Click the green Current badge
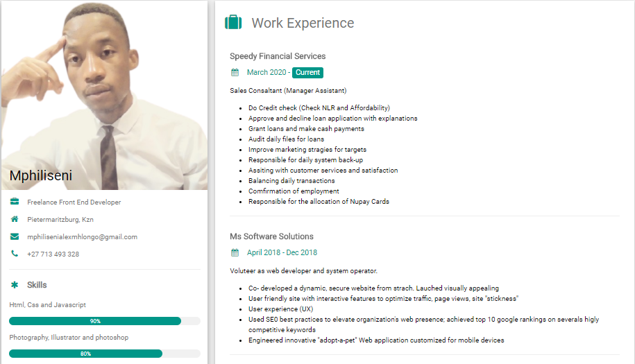Image resolution: width=635 pixels, height=364 pixels. 307,72
